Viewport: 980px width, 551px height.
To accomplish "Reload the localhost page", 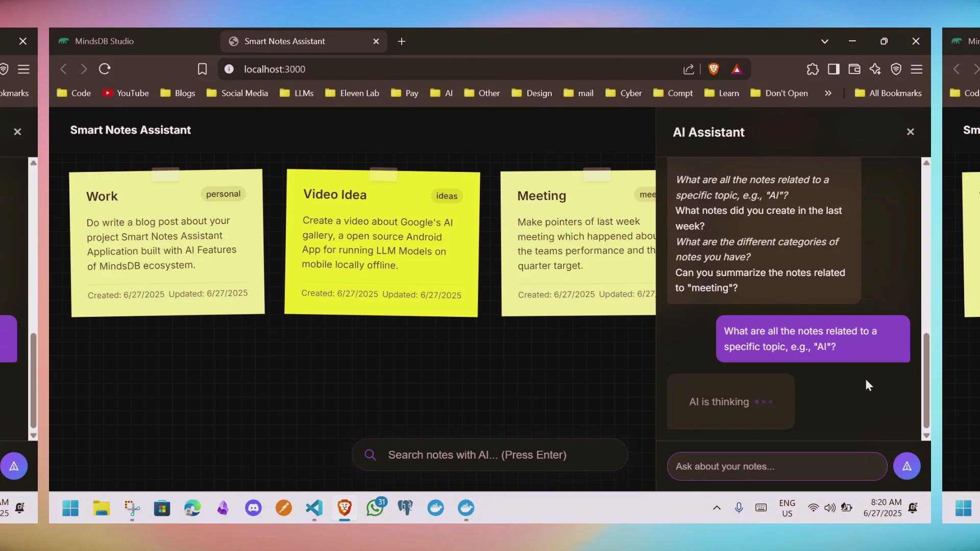I will tap(105, 69).
